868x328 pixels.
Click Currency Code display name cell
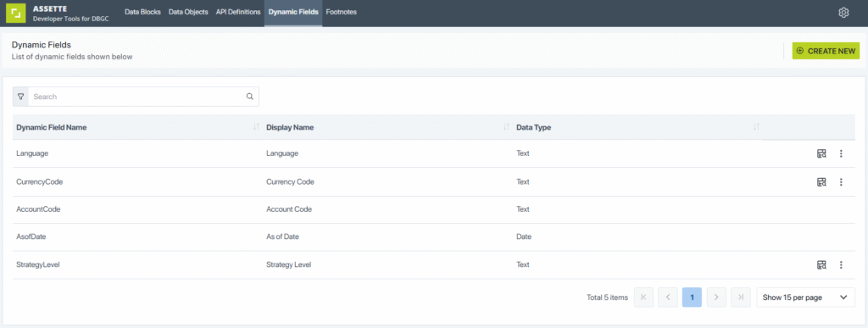(x=291, y=181)
